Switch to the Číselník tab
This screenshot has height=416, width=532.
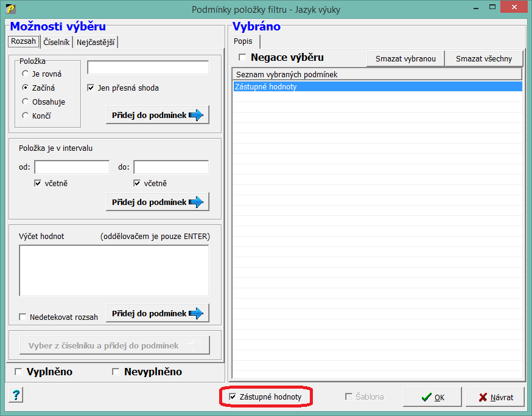(57, 42)
